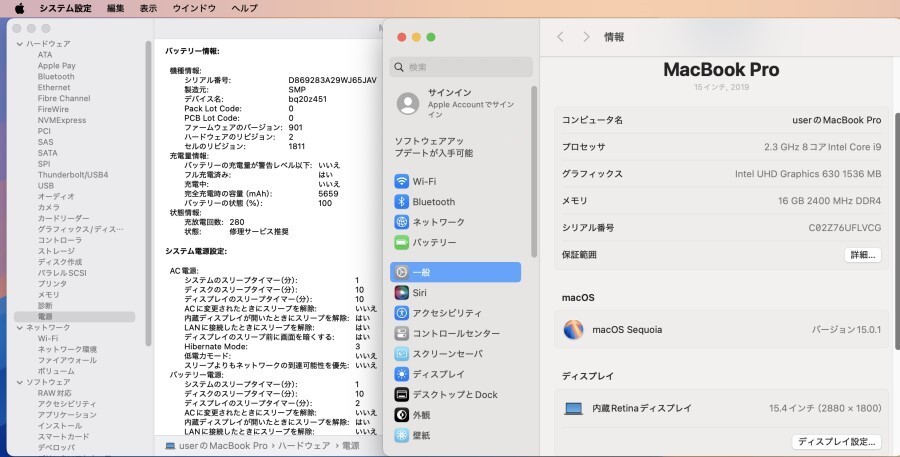Click the 内蔵Retinaディスプレイ laptop icon
Viewport: 900px width, 457px height.
[x=573, y=408]
